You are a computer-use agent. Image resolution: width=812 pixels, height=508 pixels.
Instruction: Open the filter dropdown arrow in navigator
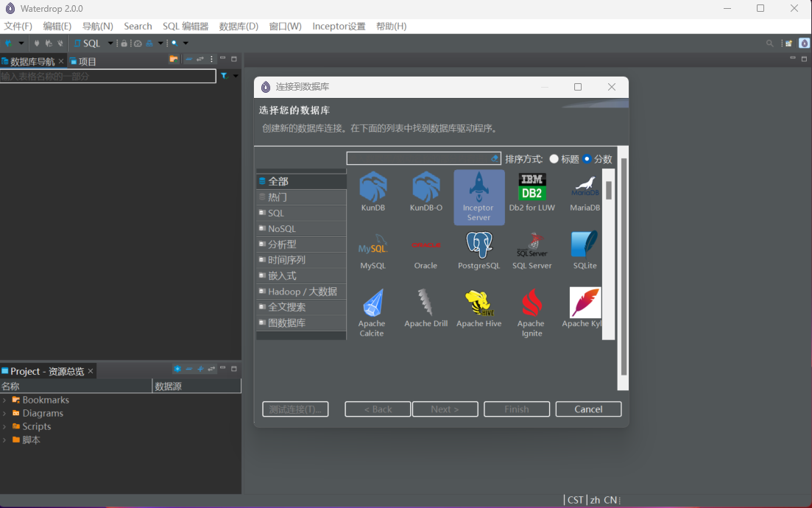[x=236, y=76]
